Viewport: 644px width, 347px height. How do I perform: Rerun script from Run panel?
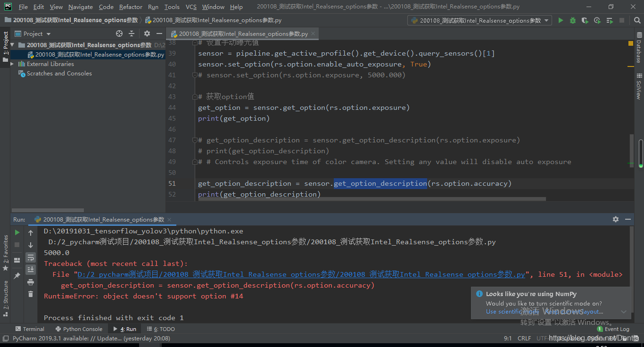[17, 232]
